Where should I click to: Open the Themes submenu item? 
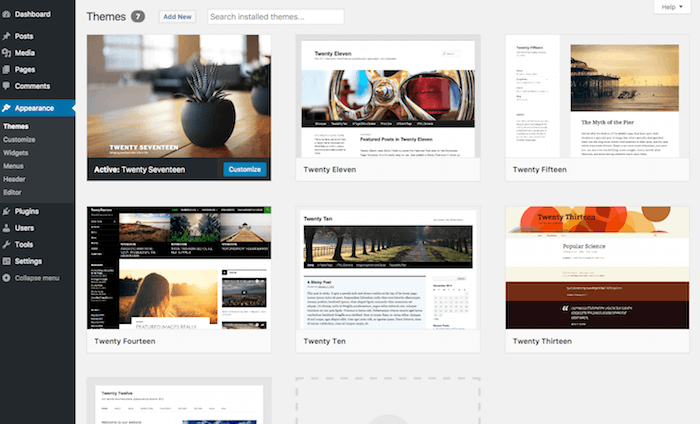(16, 126)
